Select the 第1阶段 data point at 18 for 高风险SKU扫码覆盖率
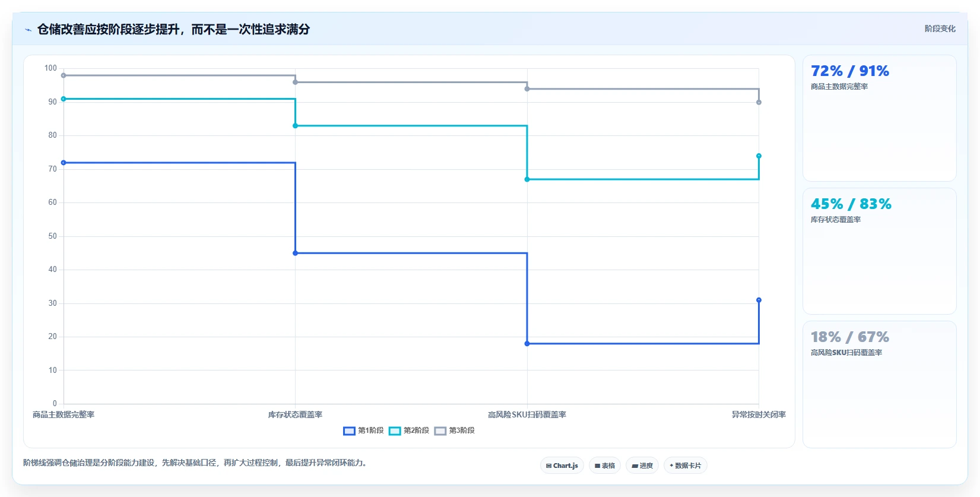980x497 pixels. tap(527, 344)
